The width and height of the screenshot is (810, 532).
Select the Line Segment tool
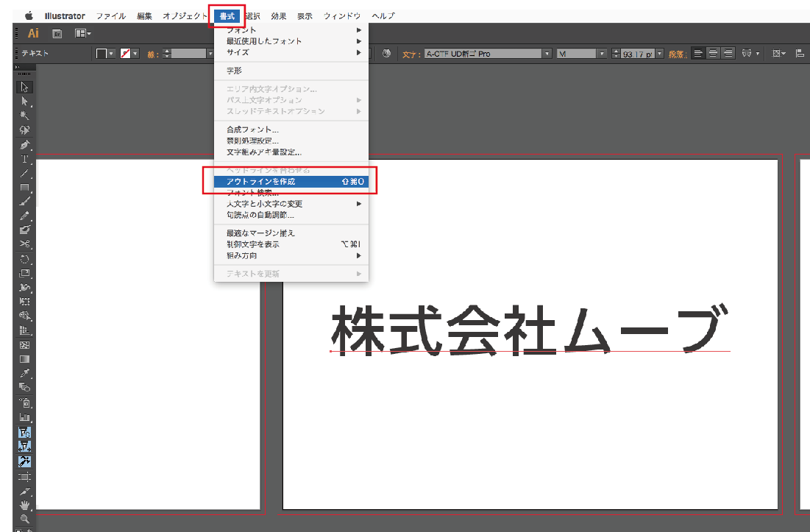click(x=24, y=174)
